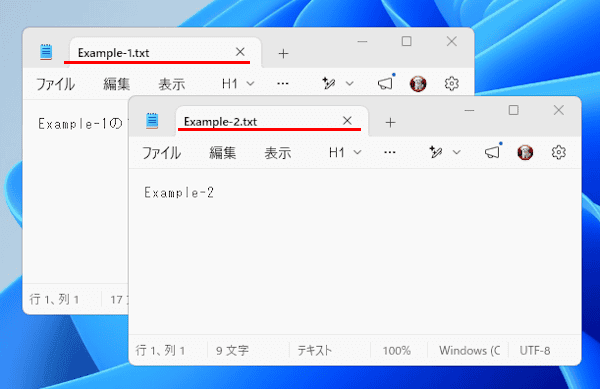
Task: Open 編集 menu in Example-1 window
Action: pyautogui.click(x=116, y=84)
